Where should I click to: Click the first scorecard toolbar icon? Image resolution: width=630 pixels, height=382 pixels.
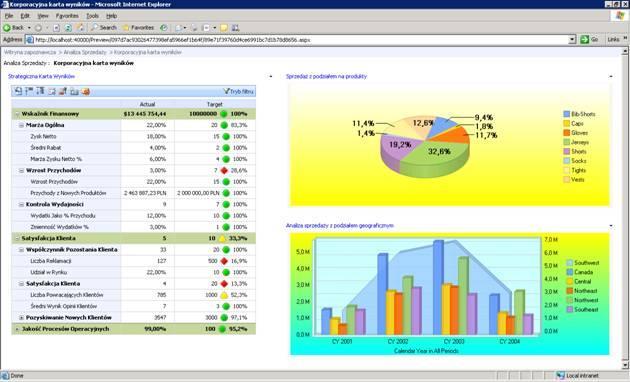pos(18,92)
